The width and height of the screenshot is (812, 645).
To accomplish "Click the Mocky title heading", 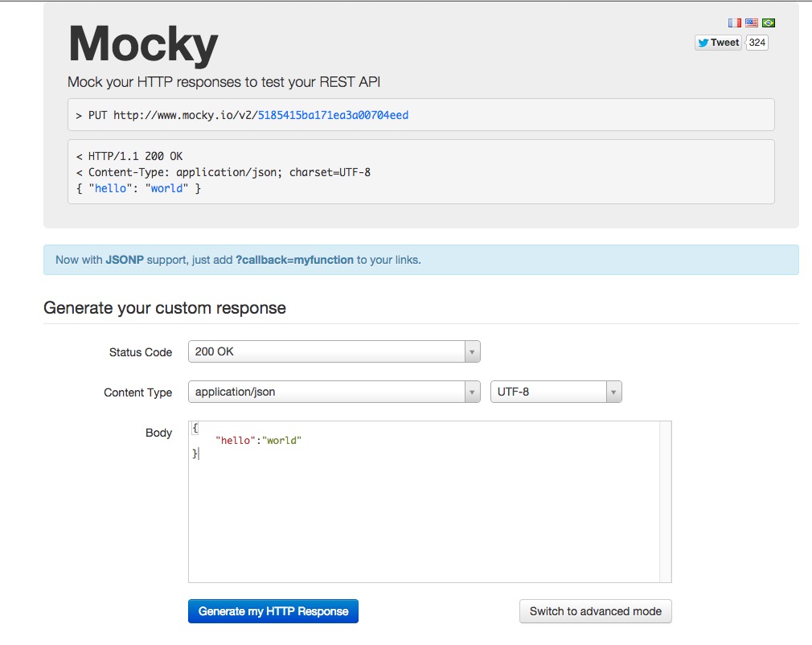I will coord(143,45).
